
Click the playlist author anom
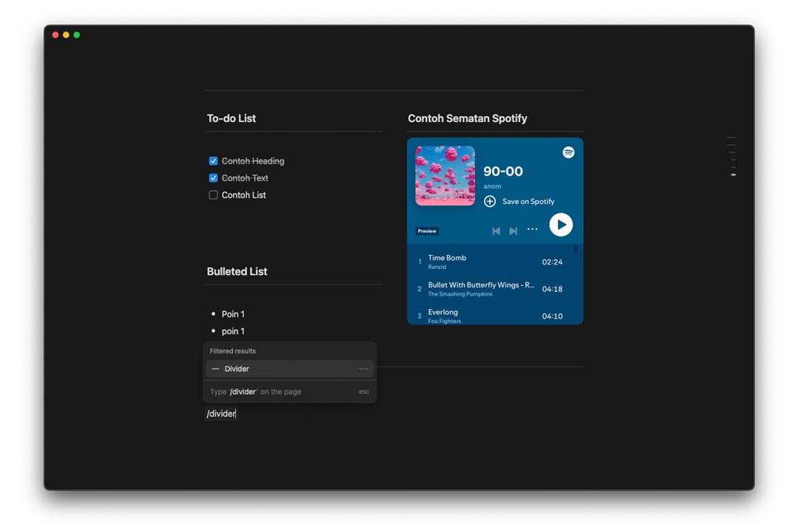pyautogui.click(x=492, y=186)
